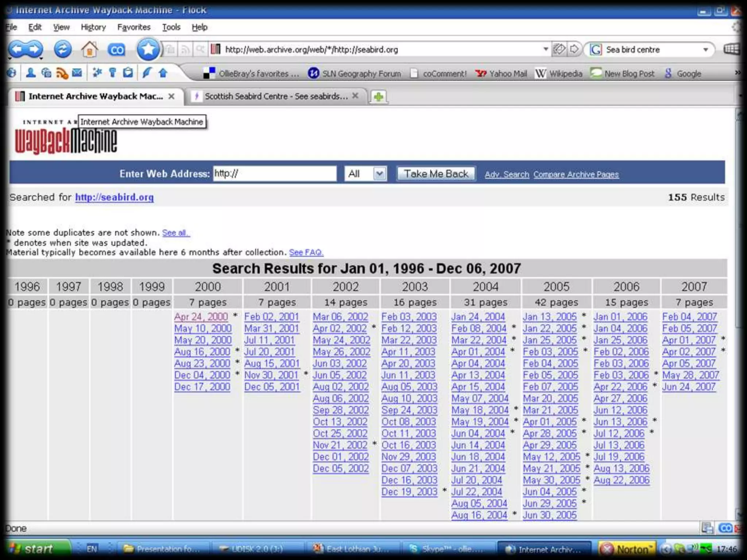Add a new tab with green plus
The height and width of the screenshot is (560, 747).
pyautogui.click(x=378, y=97)
